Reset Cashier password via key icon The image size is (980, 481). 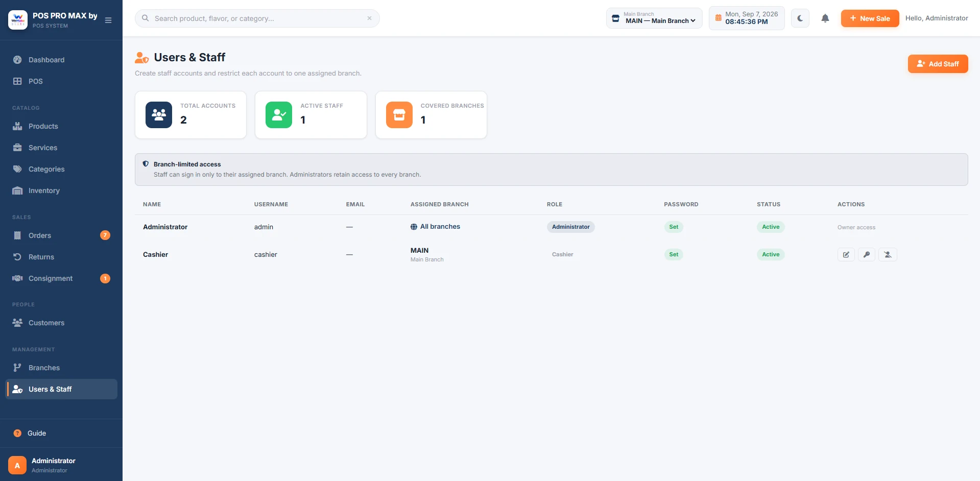point(867,254)
